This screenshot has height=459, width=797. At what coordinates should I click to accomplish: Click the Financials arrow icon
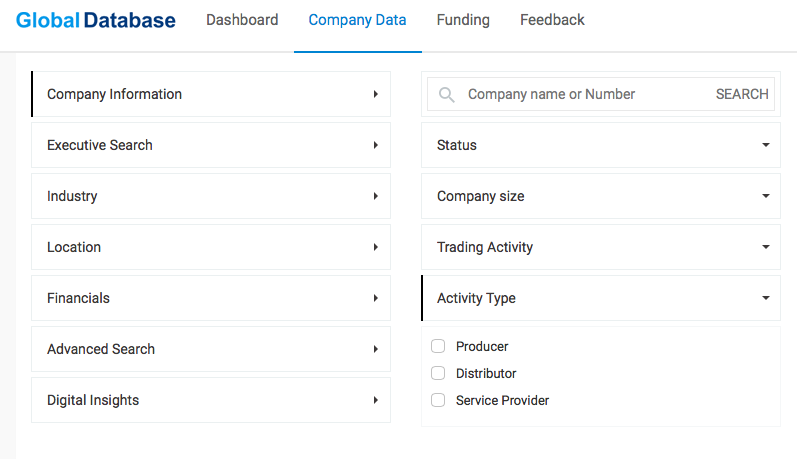[x=375, y=298]
